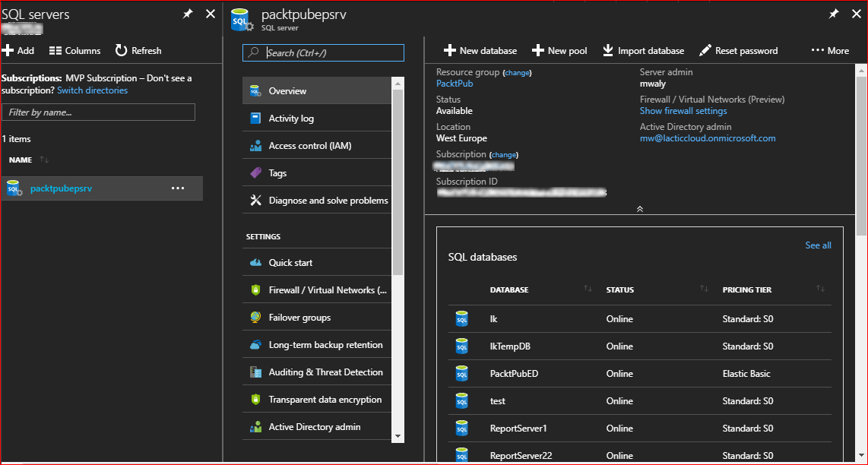Click Show firewall settings link

coord(683,111)
